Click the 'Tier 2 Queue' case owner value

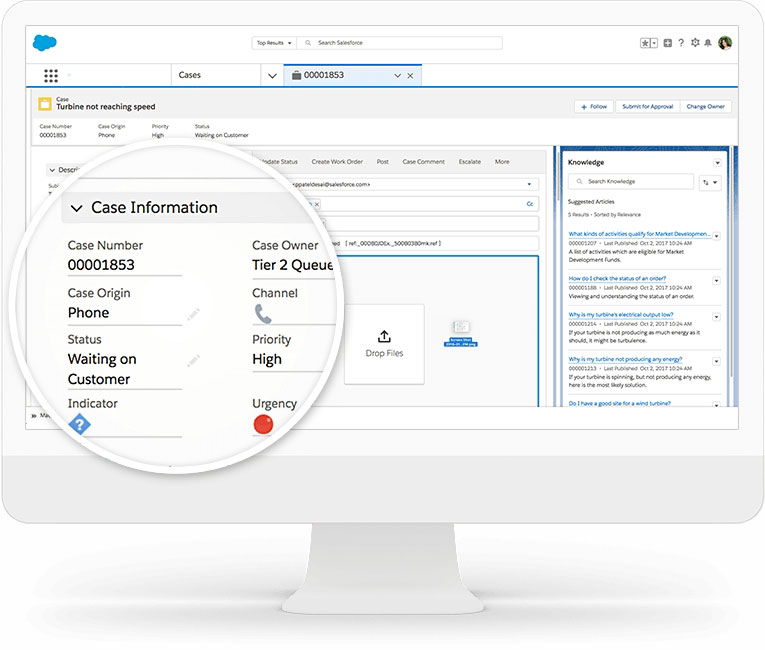[x=293, y=265]
